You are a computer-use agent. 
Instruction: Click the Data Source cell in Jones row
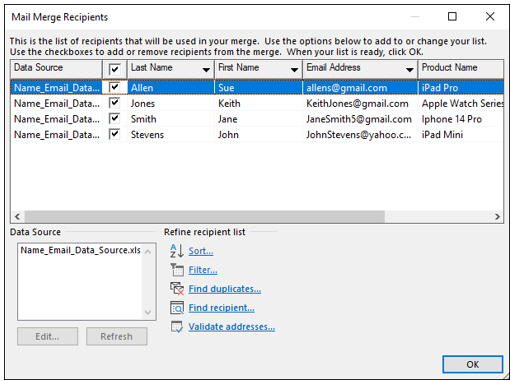[57, 103]
